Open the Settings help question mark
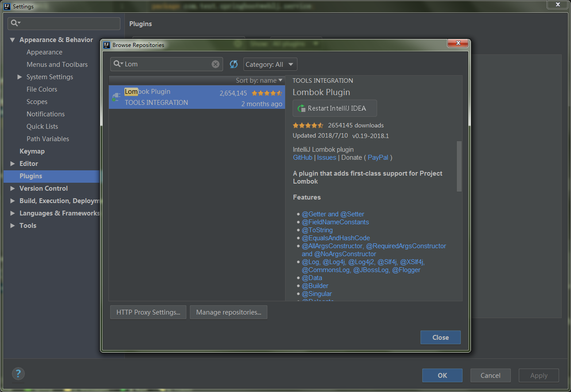This screenshot has width=571, height=392. click(18, 373)
